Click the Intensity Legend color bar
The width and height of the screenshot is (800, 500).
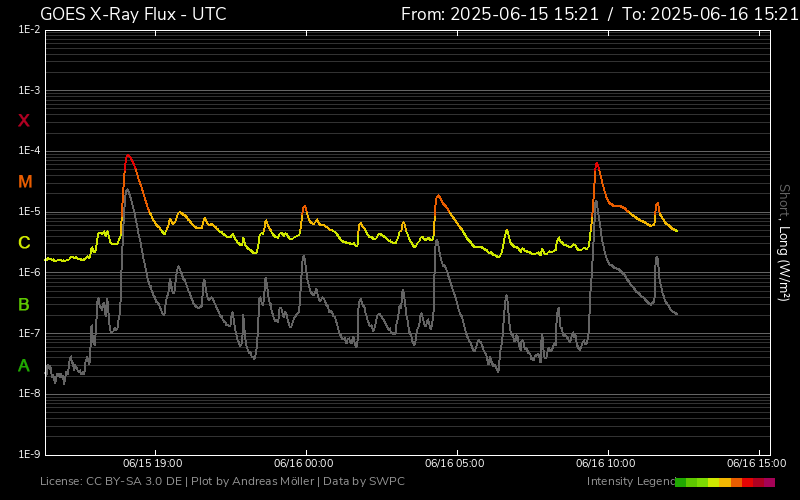[x=725, y=482]
